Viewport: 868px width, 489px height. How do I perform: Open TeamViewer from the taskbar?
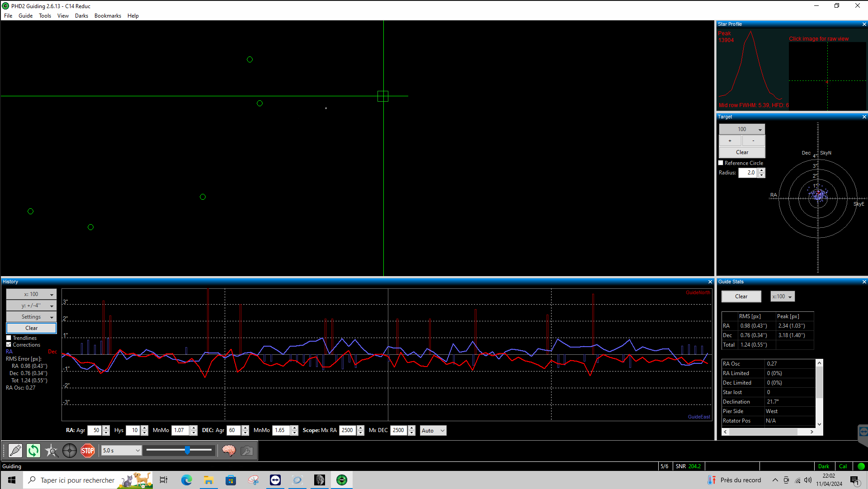[x=275, y=480]
